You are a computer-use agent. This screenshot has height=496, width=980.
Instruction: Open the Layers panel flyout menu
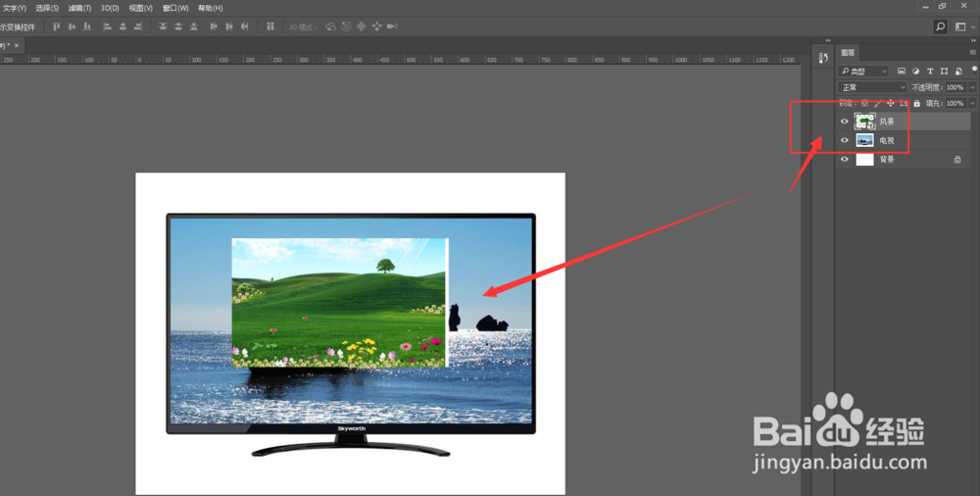[x=972, y=53]
